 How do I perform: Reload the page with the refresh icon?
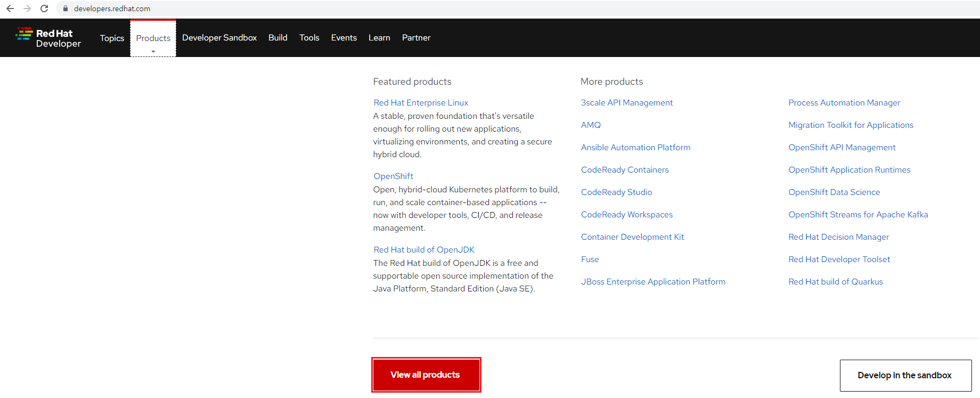coord(44,9)
